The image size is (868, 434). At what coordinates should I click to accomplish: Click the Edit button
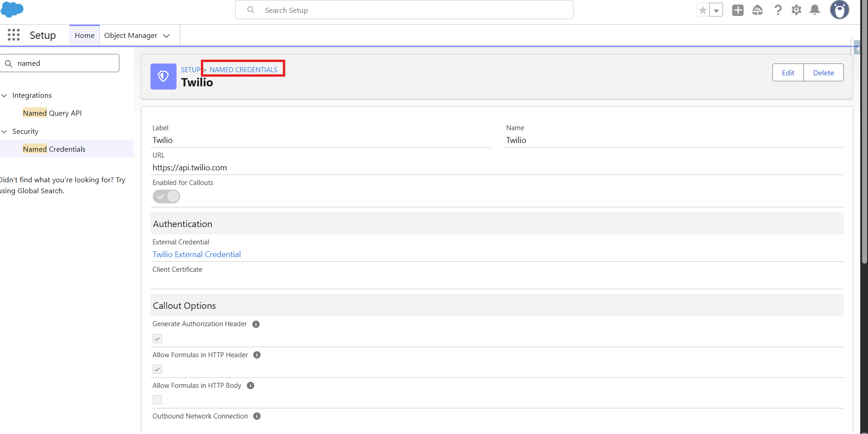pos(788,73)
